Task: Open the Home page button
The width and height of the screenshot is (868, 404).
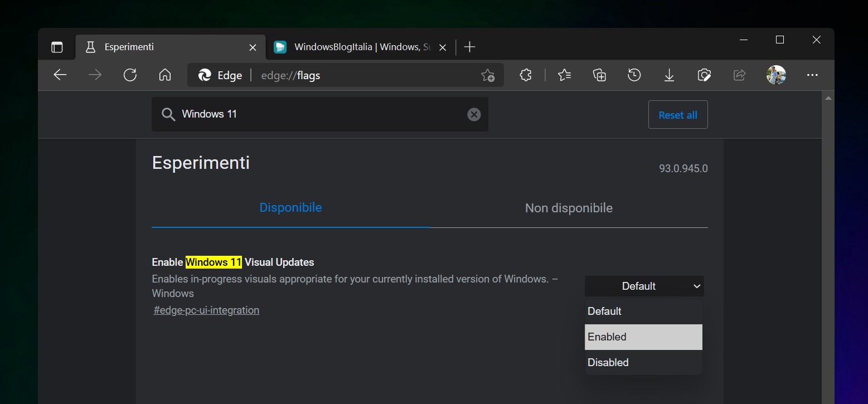Action: click(x=165, y=75)
